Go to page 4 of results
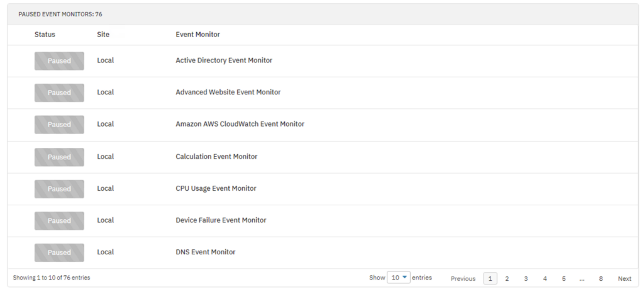Viewport: 644px width, 289px height. 545,279
